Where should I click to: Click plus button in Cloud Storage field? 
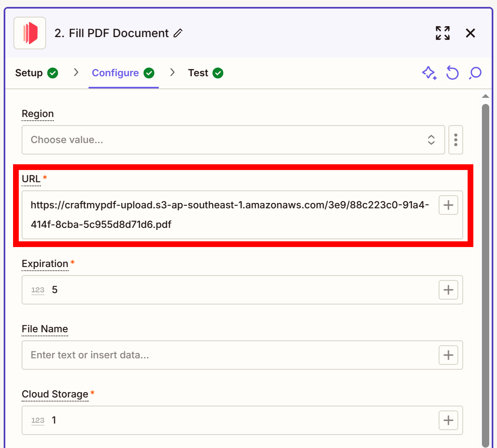(x=448, y=420)
